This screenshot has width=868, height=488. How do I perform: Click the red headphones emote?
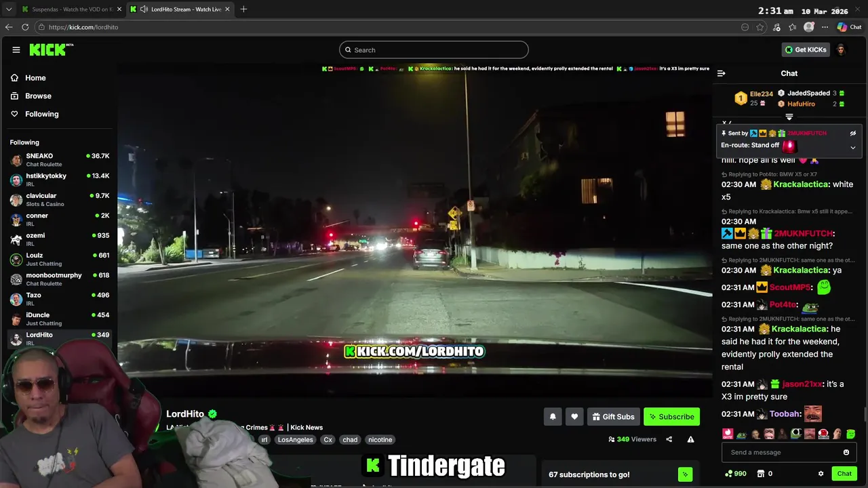(x=823, y=434)
